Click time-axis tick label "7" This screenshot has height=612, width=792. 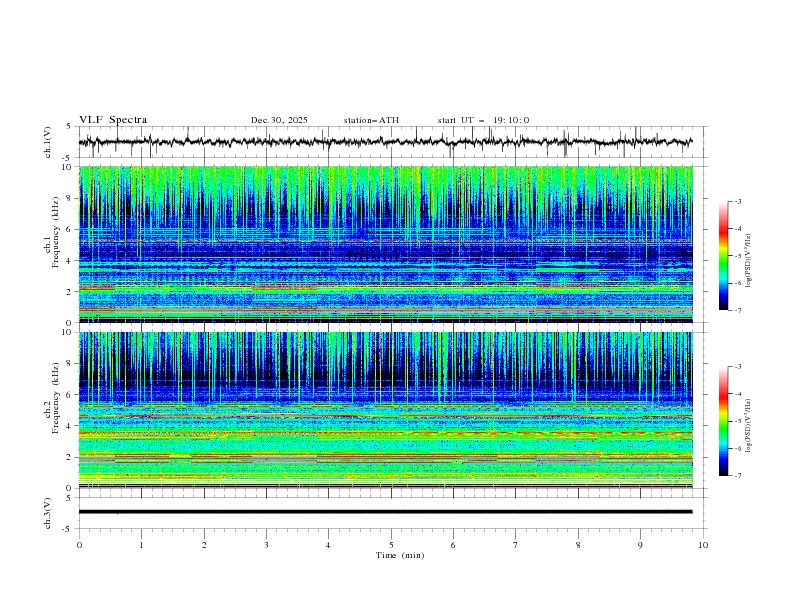516,545
